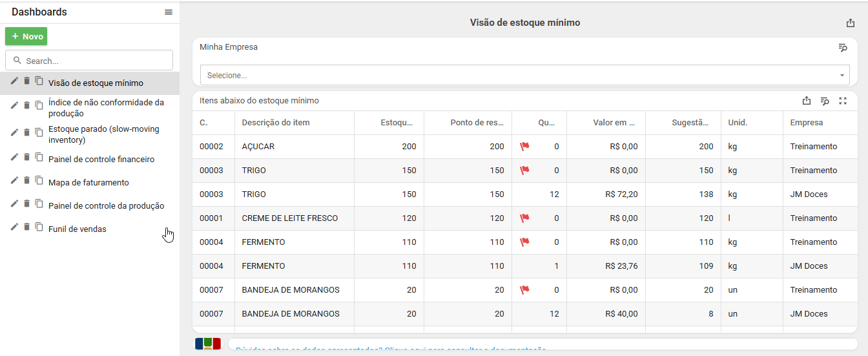
Task: Open filter icon in Minha Empresa panel
Action: [842, 47]
